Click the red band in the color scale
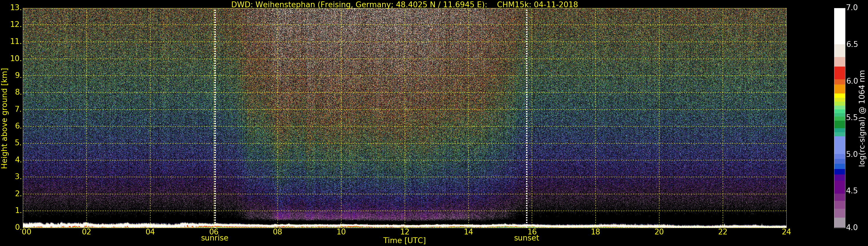 [839, 72]
